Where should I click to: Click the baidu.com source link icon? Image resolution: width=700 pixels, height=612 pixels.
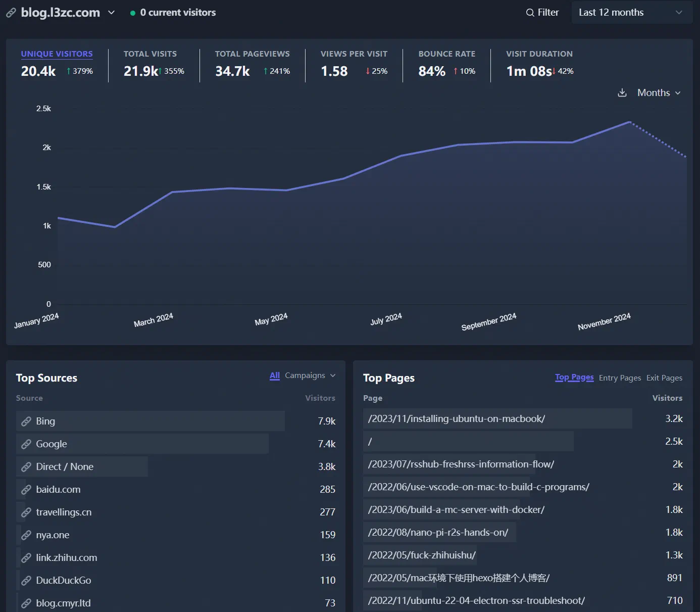coord(26,490)
